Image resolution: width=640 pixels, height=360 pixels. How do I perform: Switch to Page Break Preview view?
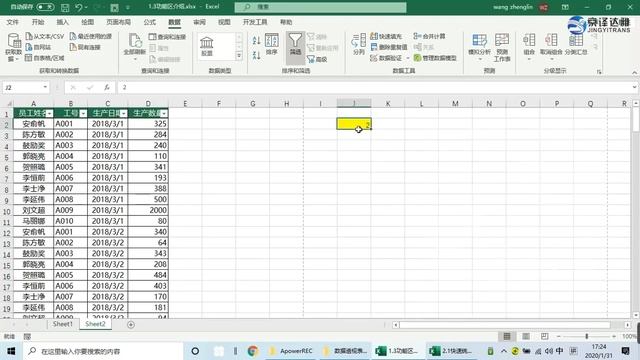click(544, 336)
